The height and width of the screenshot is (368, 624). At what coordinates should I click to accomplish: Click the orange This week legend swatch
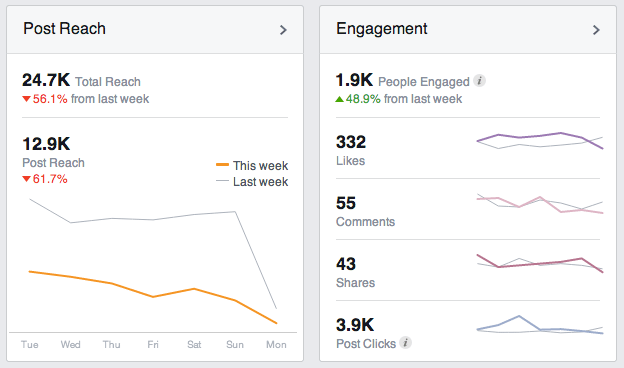(x=222, y=164)
